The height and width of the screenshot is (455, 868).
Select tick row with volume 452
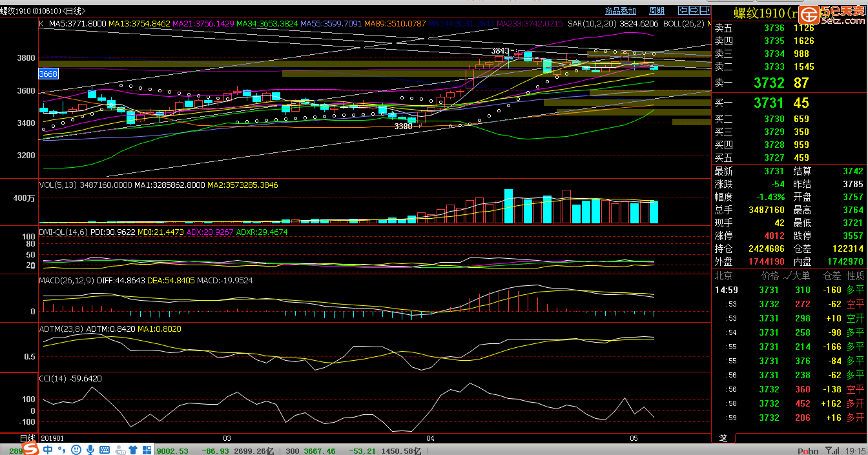[x=789, y=404]
